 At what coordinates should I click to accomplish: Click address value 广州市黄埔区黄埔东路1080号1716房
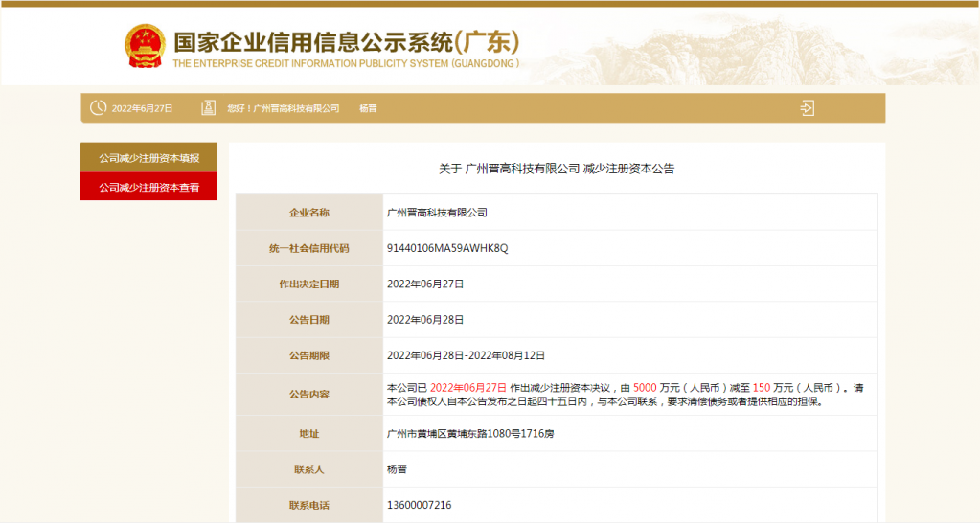click(470, 433)
